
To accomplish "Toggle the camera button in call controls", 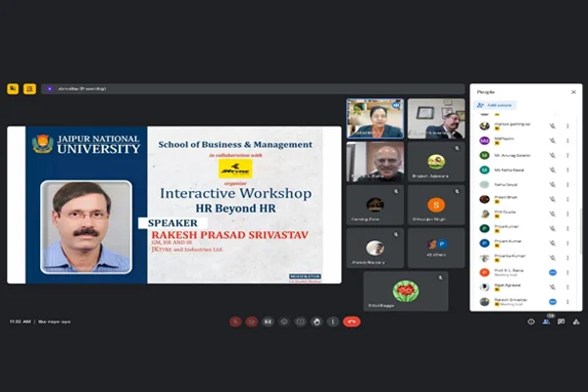I will click(252, 321).
